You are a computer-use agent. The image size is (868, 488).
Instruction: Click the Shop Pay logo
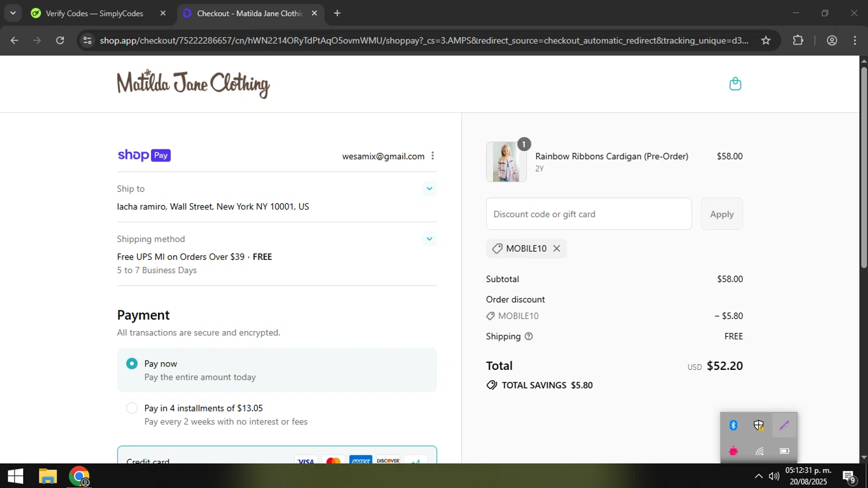point(144,155)
